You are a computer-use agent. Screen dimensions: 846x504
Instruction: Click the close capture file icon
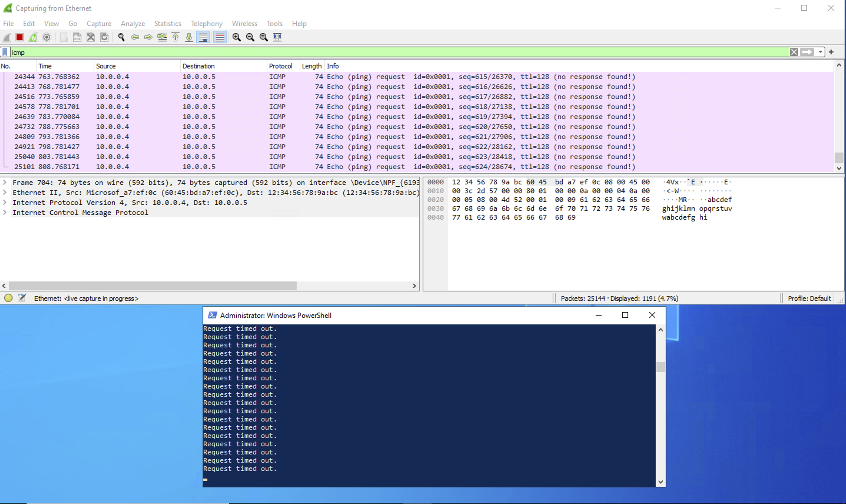click(x=91, y=37)
